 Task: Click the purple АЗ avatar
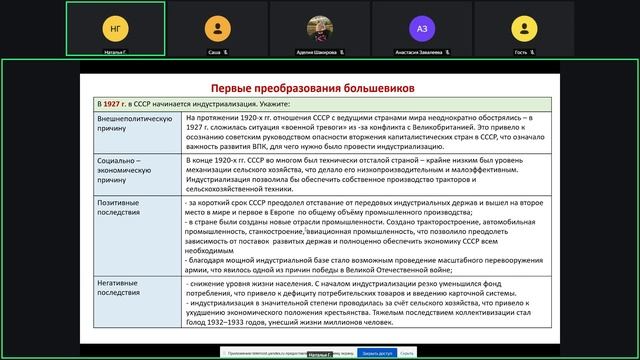(x=422, y=29)
